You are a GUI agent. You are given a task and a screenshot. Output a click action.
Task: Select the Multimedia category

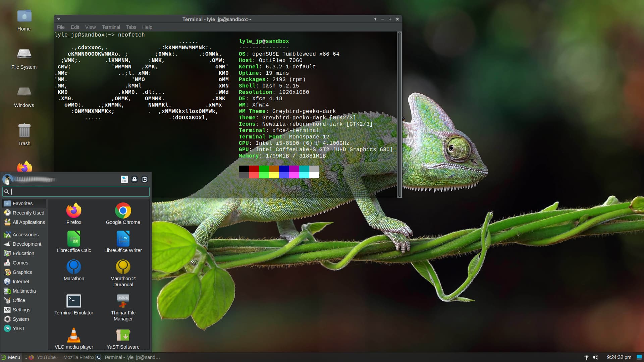pyautogui.click(x=24, y=291)
